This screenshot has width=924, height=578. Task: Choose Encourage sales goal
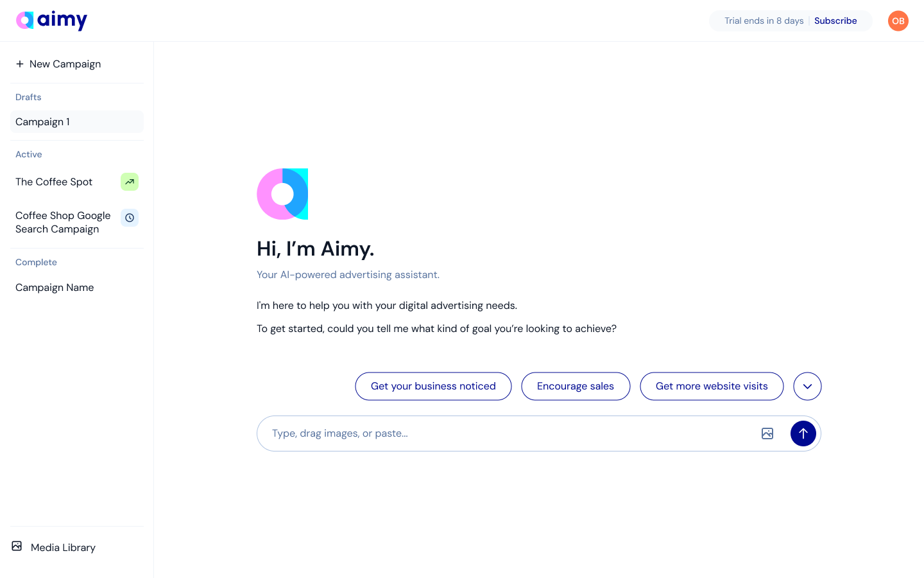pyautogui.click(x=576, y=386)
